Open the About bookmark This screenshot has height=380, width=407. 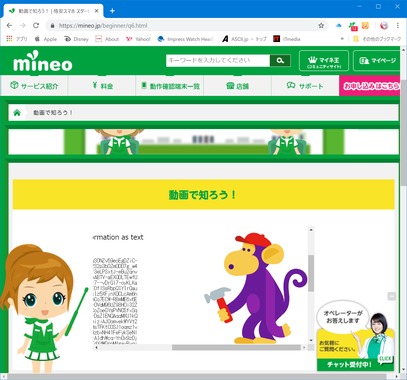(107, 39)
